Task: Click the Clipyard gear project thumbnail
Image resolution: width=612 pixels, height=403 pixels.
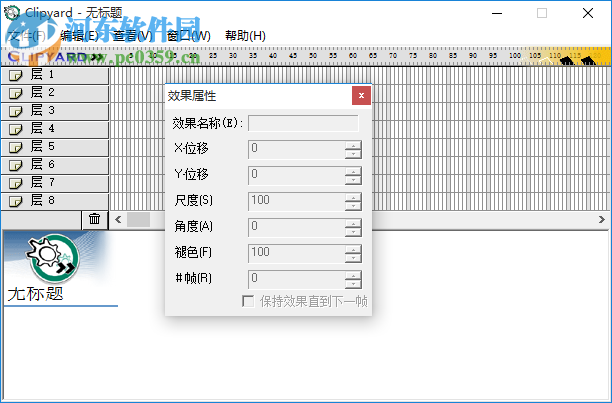Action: coord(54,257)
